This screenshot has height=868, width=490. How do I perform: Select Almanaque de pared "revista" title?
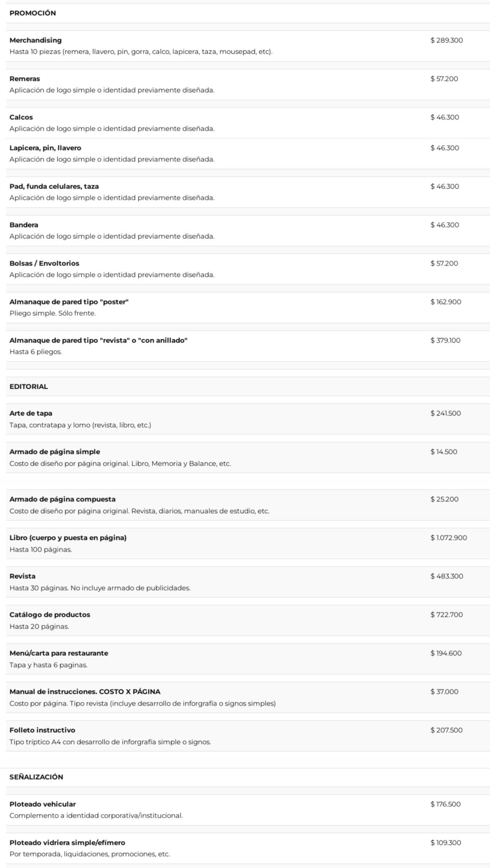point(98,340)
